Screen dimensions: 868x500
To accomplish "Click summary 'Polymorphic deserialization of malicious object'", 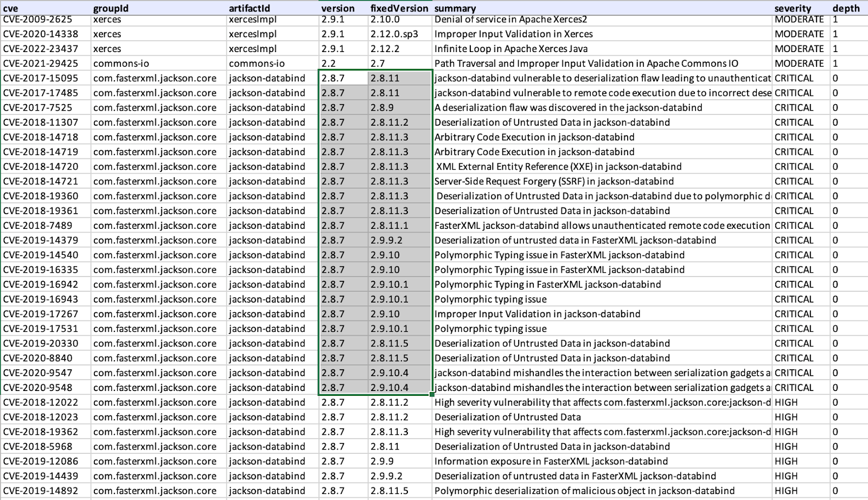I will (602, 490).
